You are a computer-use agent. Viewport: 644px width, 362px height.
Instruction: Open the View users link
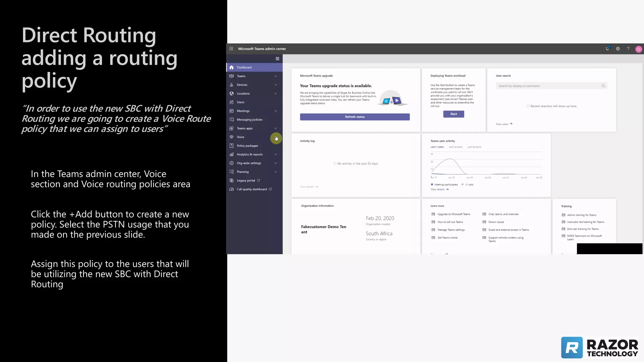[504, 124]
